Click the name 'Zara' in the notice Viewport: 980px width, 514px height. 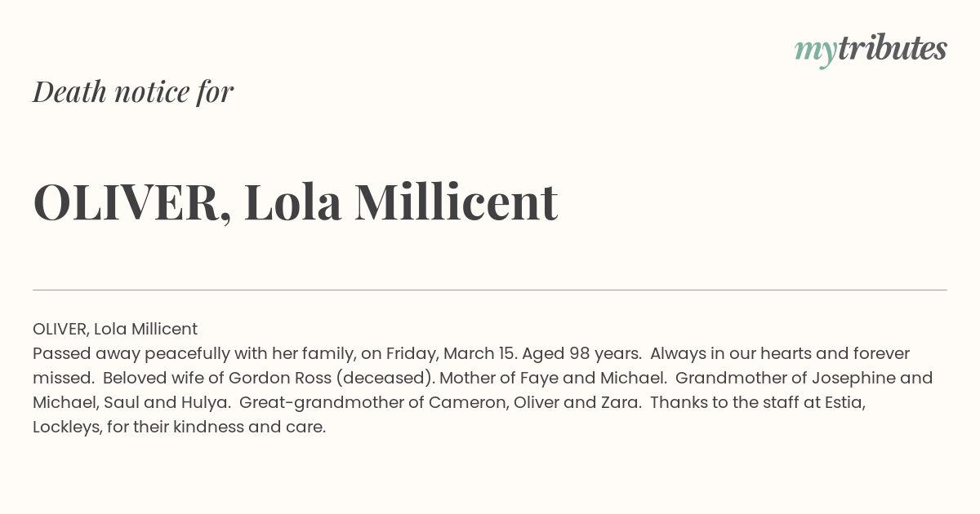point(621,402)
